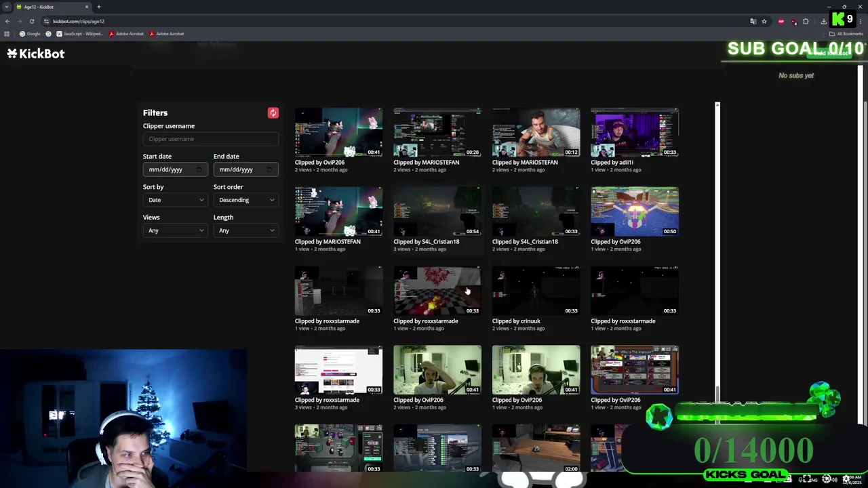Open the JavaScript - Wikipedia bookmark
The width and height of the screenshot is (868, 488).
point(79,34)
